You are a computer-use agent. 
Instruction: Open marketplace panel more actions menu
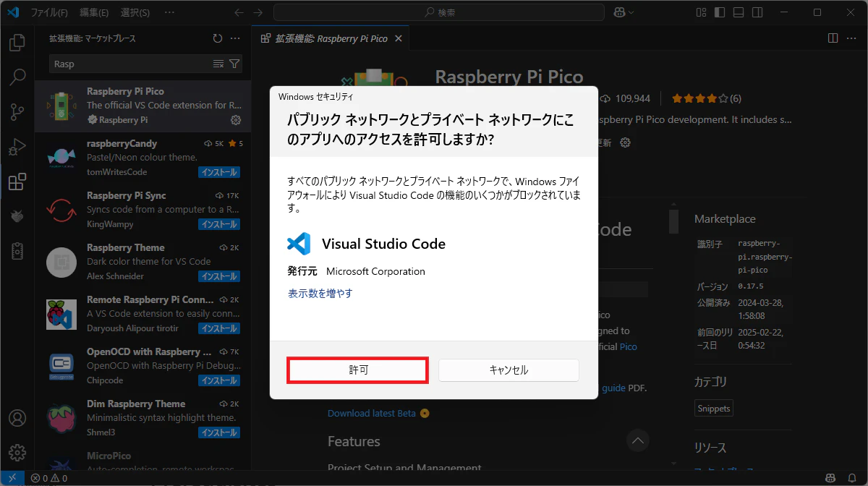[x=235, y=38]
